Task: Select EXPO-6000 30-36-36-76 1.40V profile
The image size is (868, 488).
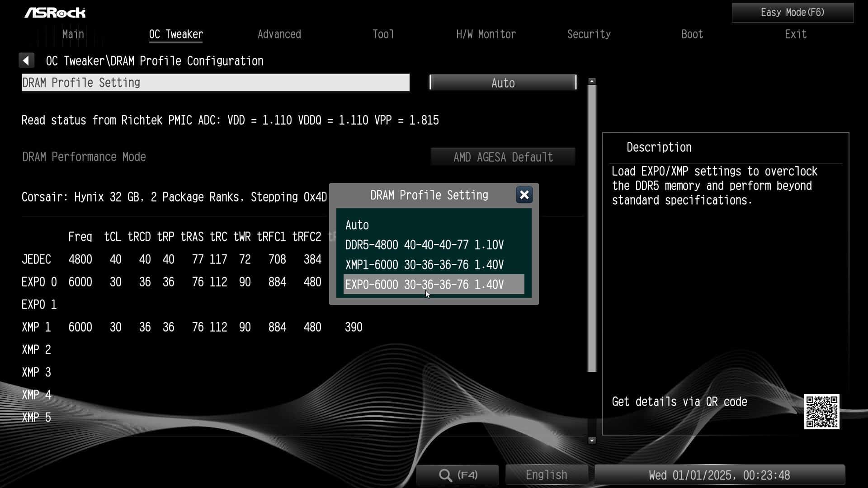Action: tap(434, 284)
